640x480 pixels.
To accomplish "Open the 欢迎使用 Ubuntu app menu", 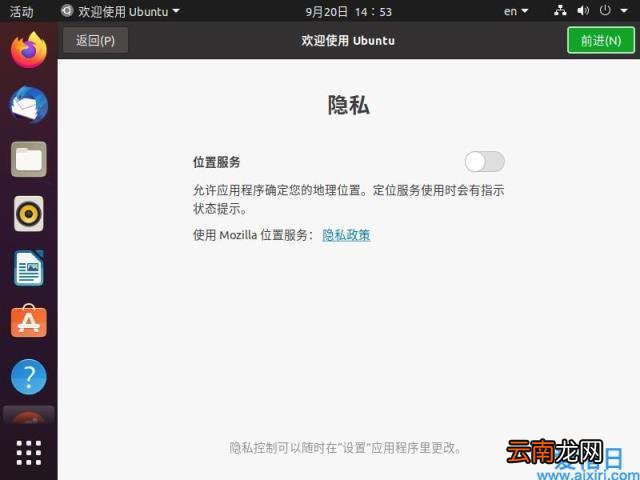I will [120, 11].
